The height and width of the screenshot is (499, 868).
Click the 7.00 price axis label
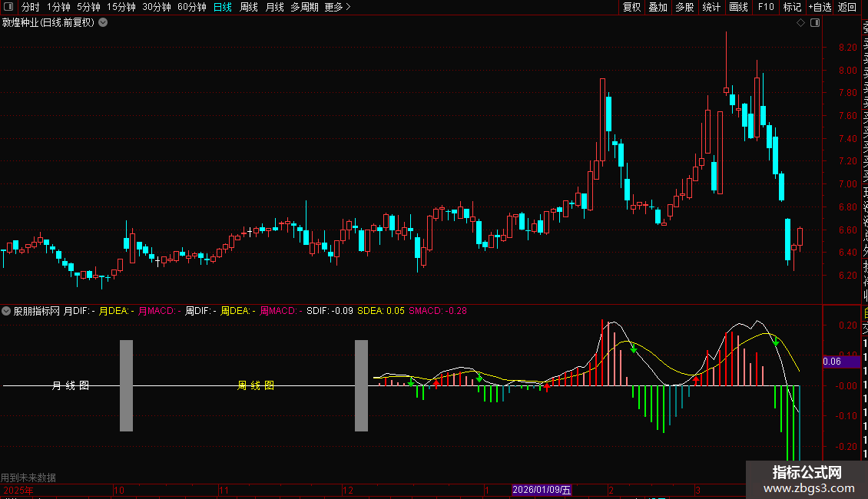tap(847, 184)
